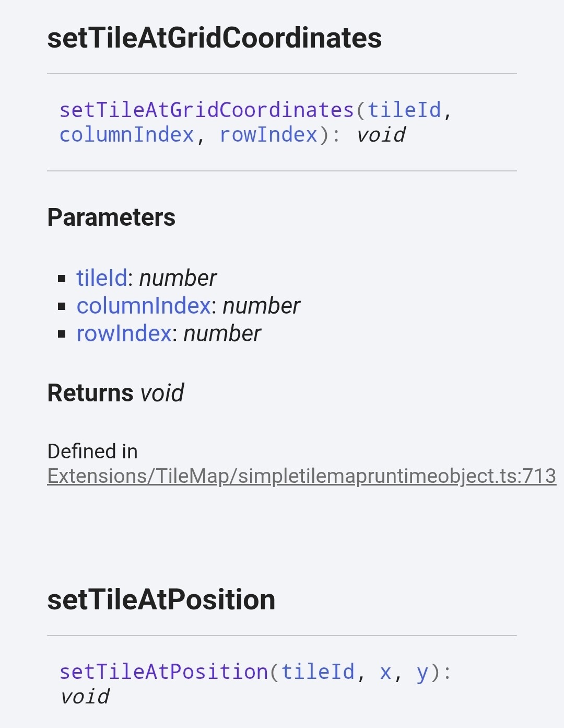Click the number type beside tileId parameter

(x=178, y=278)
